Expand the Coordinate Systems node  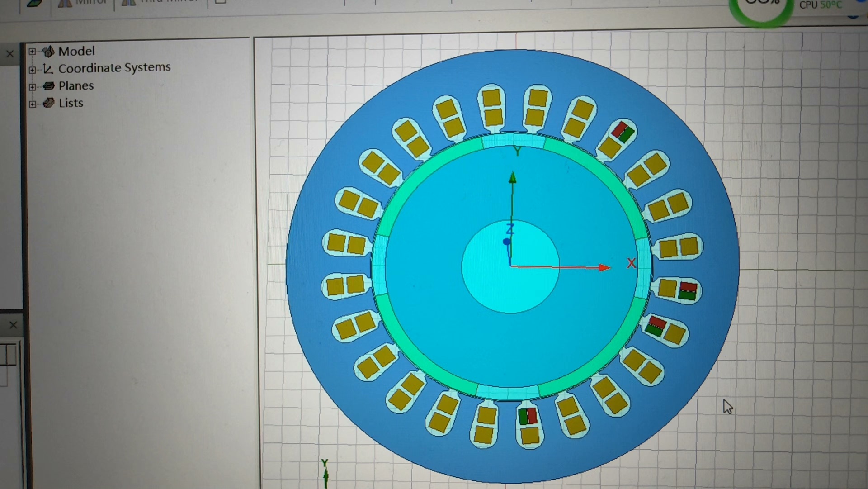[33, 70]
